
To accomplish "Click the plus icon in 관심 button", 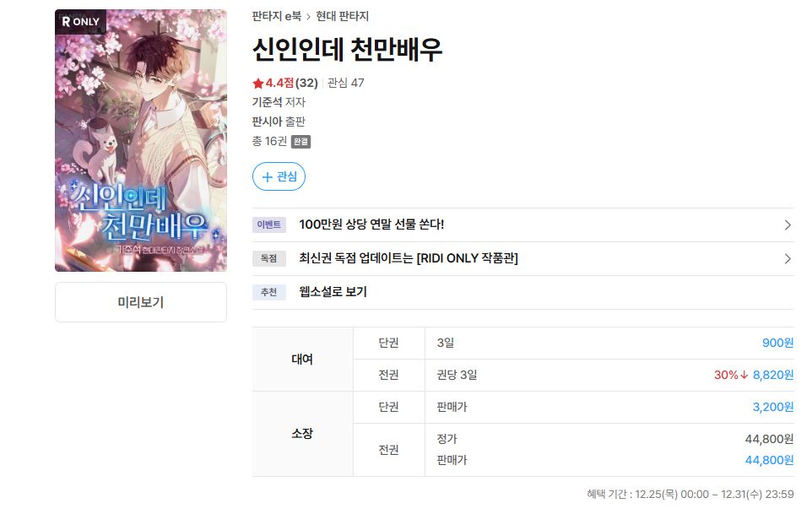I will (268, 177).
